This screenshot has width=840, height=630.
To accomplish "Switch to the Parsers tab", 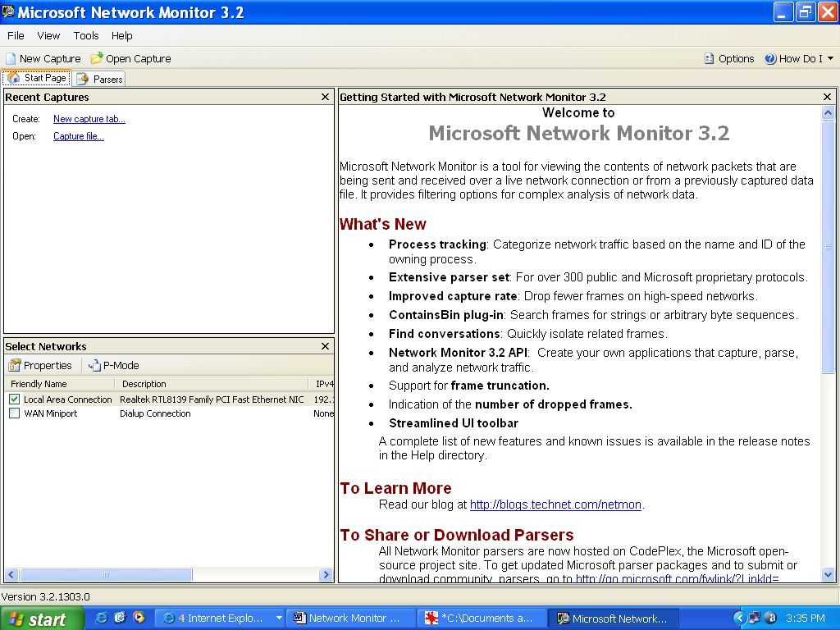I will (100, 79).
